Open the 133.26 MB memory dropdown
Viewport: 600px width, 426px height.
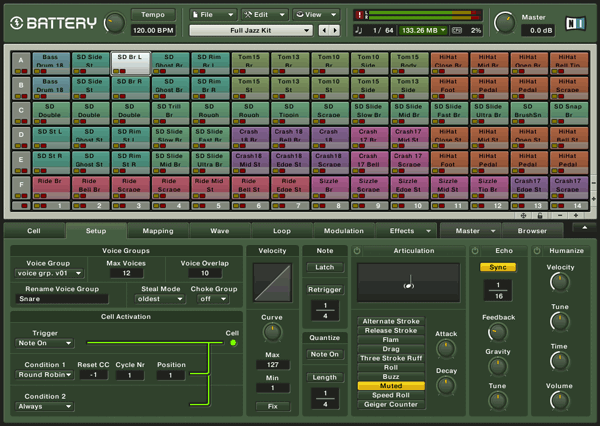(x=423, y=30)
